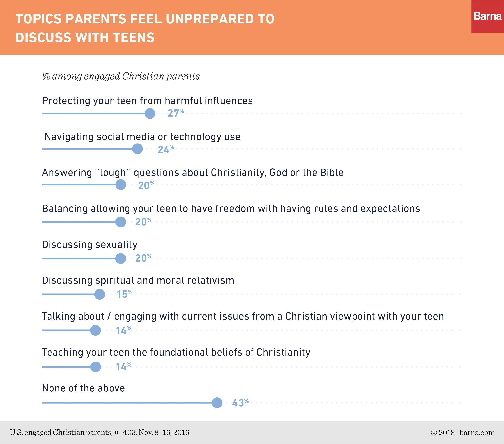Click the 27% harmful influences slider dot
The height and width of the screenshot is (444, 504).
click(x=150, y=113)
